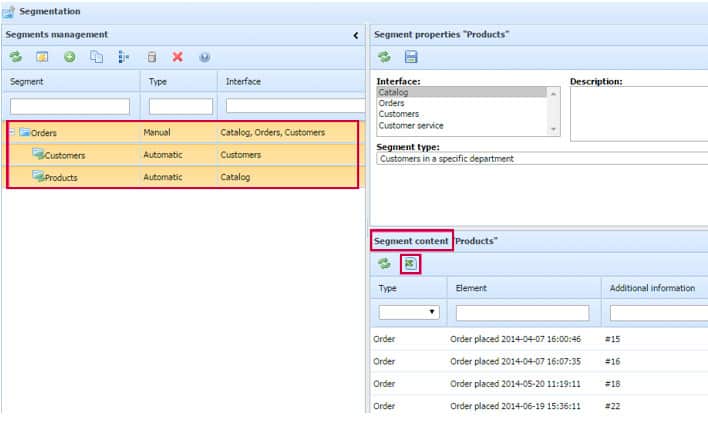This screenshot has width=708, height=430.
Task: Click the #18 additional information cell
Action: tap(612, 384)
